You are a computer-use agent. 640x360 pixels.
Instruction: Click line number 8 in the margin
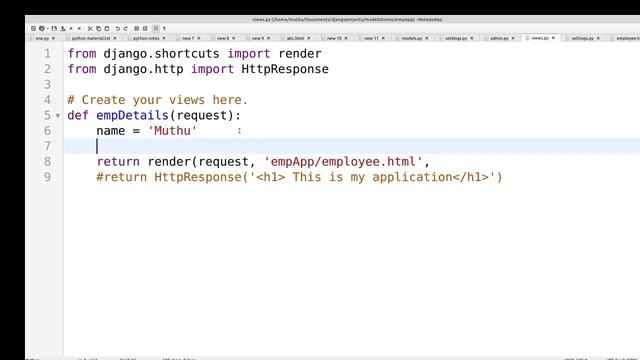pyautogui.click(x=47, y=162)
